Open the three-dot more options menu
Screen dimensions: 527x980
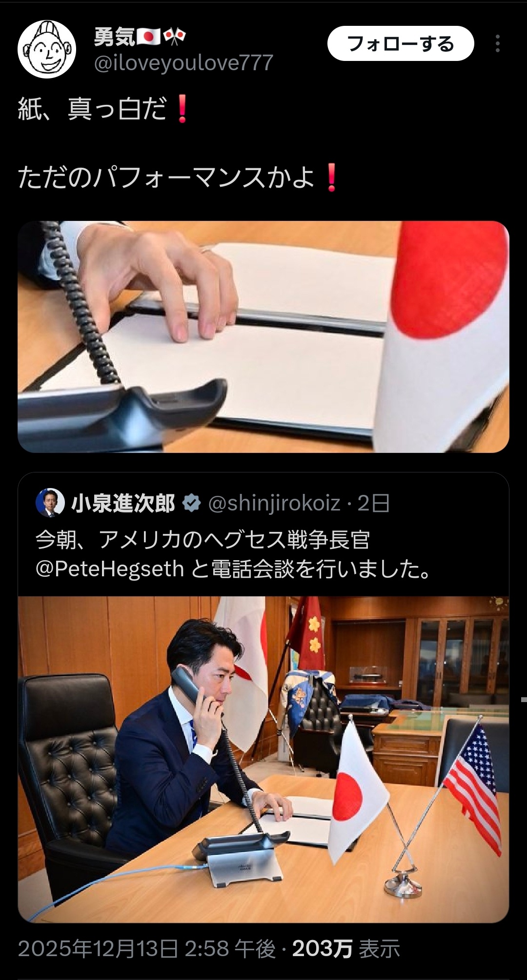[x=497, y=44]
